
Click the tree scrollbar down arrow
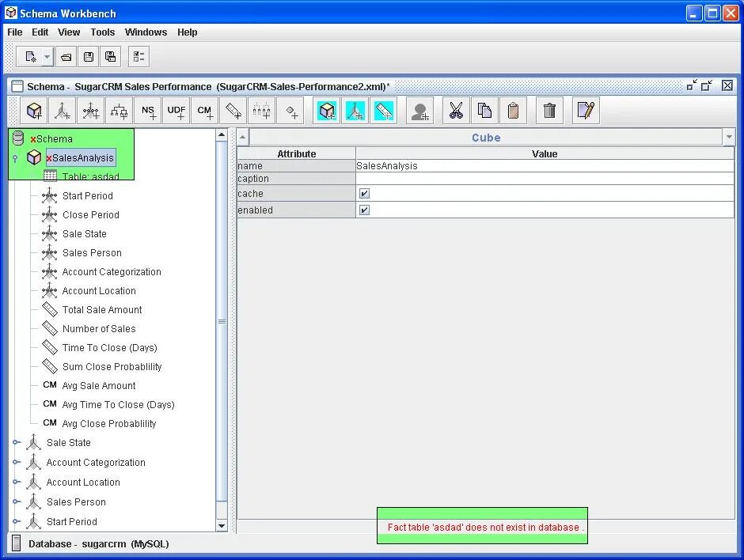[x=222, y=525]
